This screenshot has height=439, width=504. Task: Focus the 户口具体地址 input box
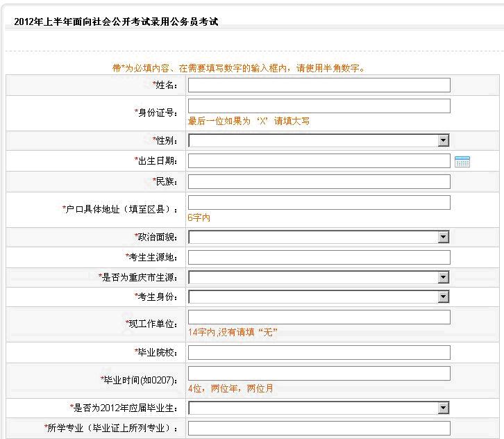pos(319,203)
